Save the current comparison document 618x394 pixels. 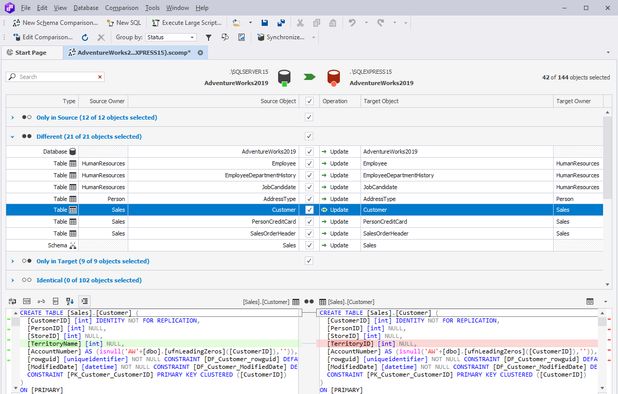264,23
